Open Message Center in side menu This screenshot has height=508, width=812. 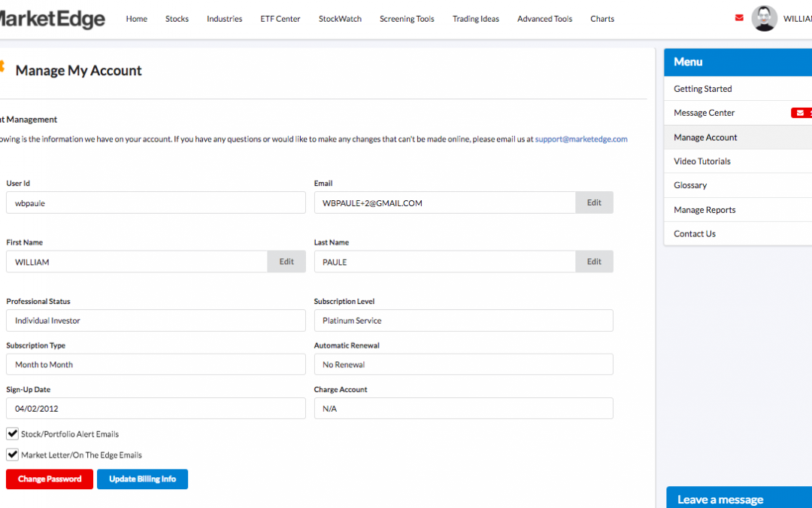coord(738,112)
